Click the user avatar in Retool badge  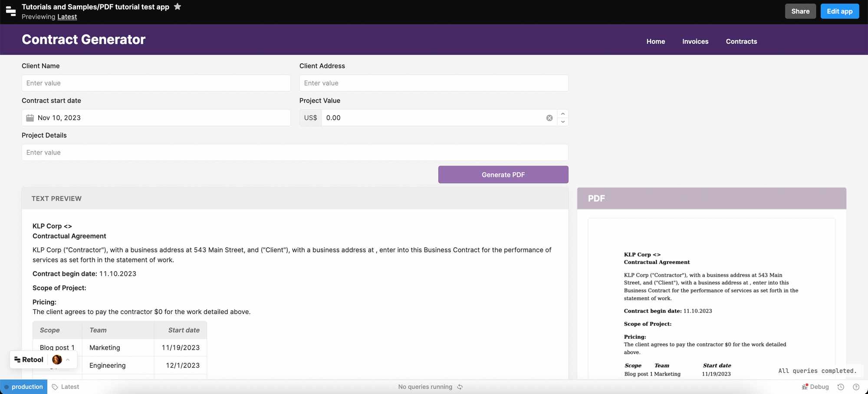tap(57, 360)
